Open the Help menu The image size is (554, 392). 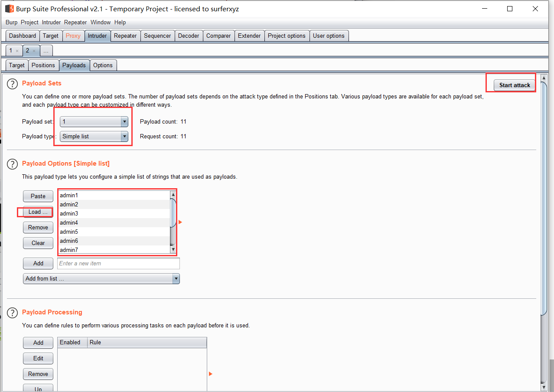(120, 23)
